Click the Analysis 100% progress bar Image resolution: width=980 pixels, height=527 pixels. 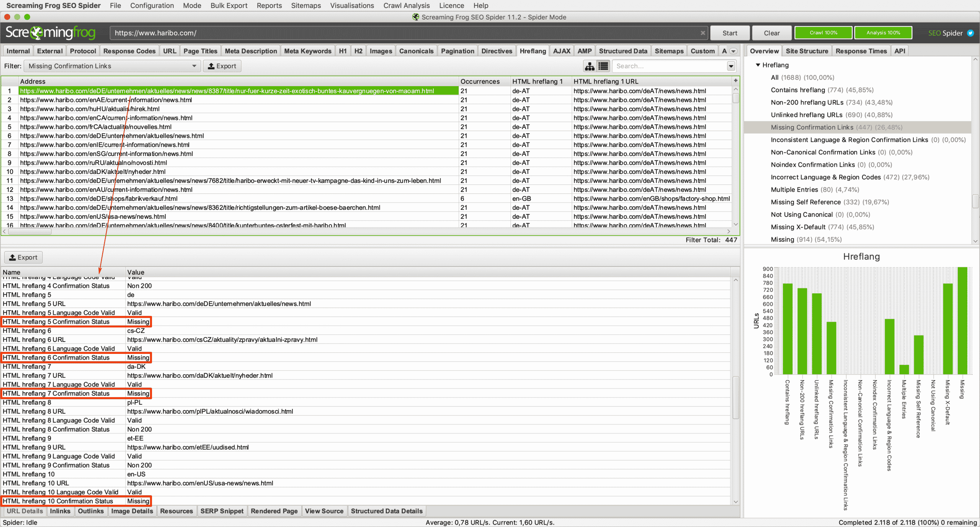883,33
